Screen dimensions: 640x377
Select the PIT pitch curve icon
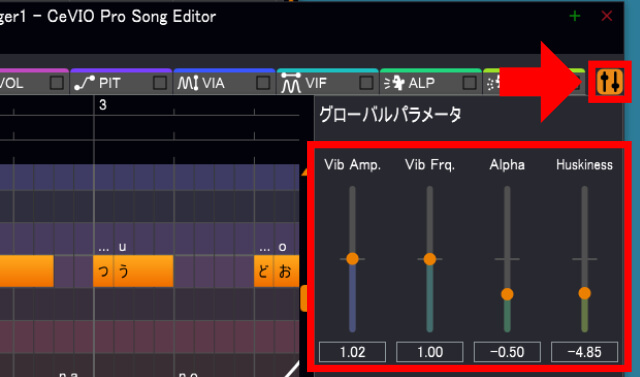coord(84,83)
